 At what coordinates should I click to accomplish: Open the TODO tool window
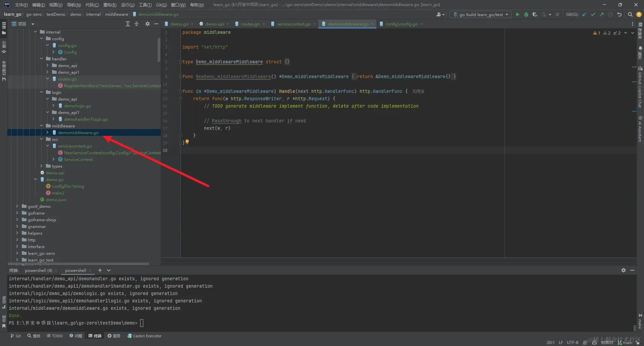pos(55,336)
